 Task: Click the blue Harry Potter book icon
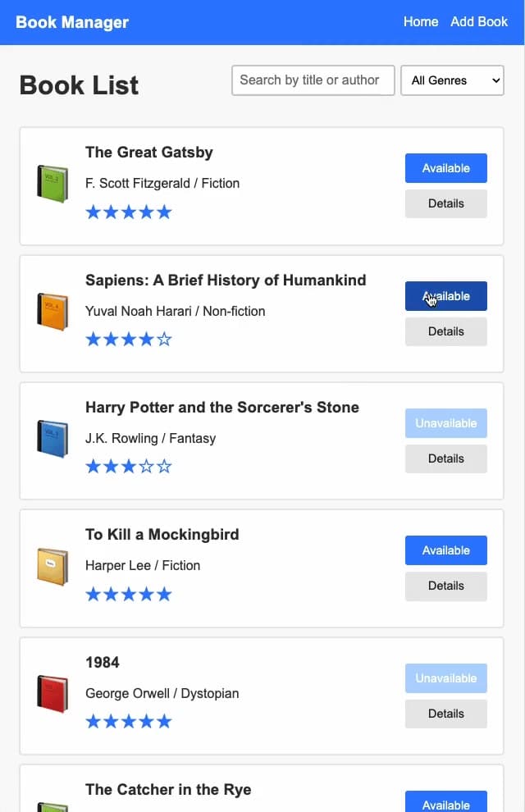[x=52, y=439]
